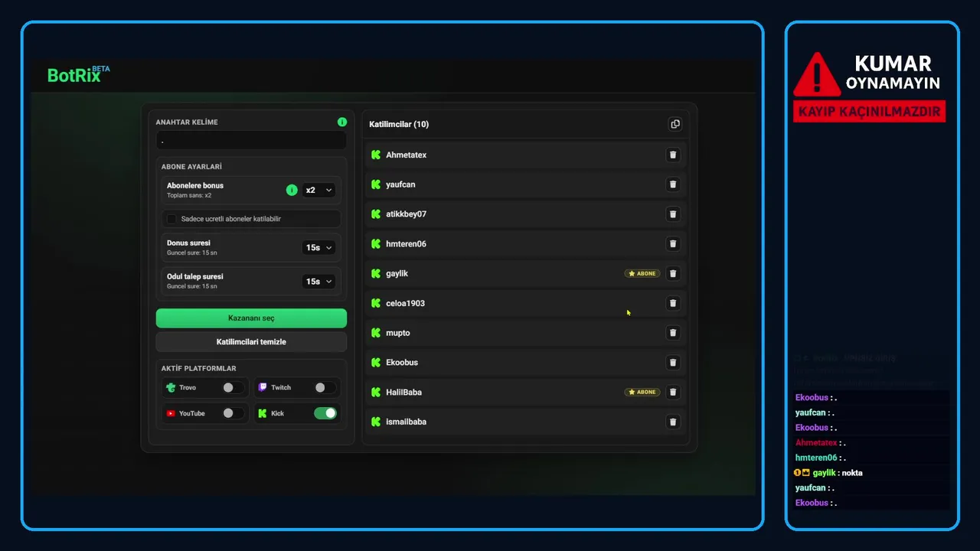The width and height of the screenshot is (980, 551).
Task: Enable the Trovo platform toggle
Action: [x=233, y=388]
